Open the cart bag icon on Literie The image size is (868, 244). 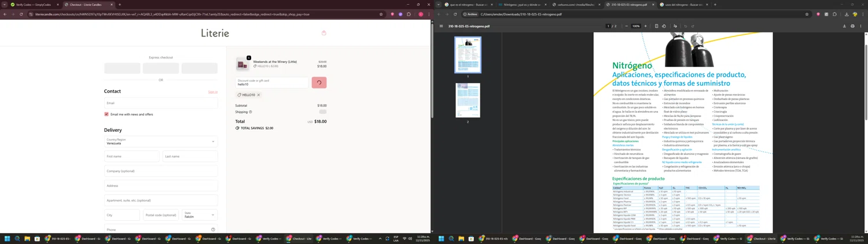324,33
